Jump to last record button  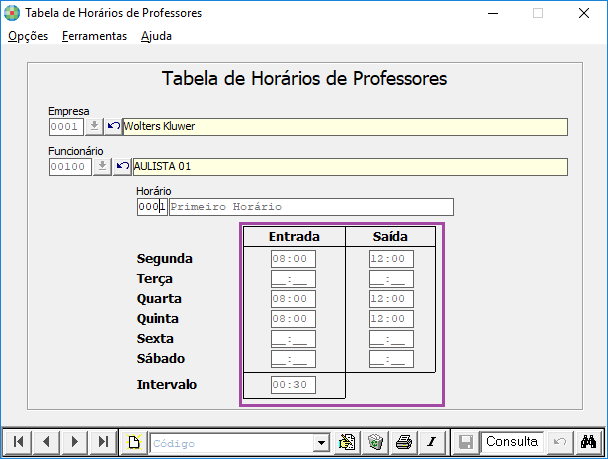[103, 442]
